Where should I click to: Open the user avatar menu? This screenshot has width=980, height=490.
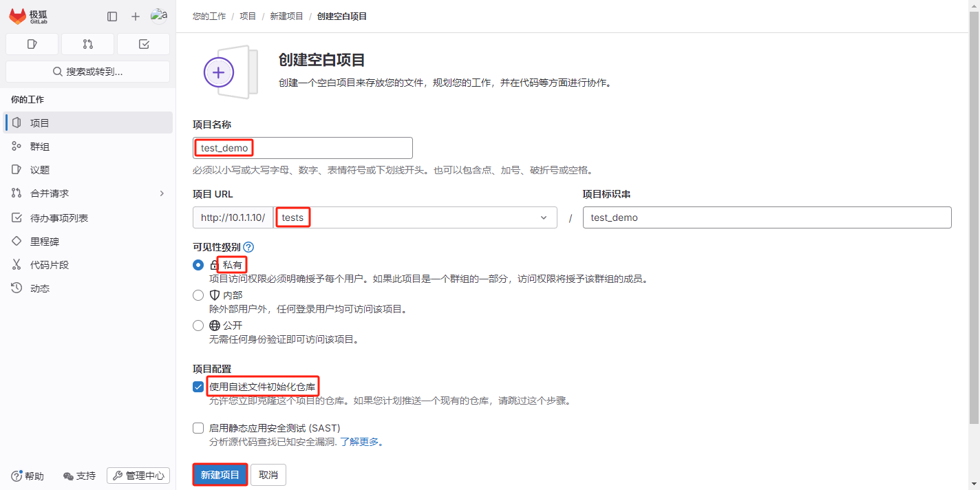pos(159,17)
